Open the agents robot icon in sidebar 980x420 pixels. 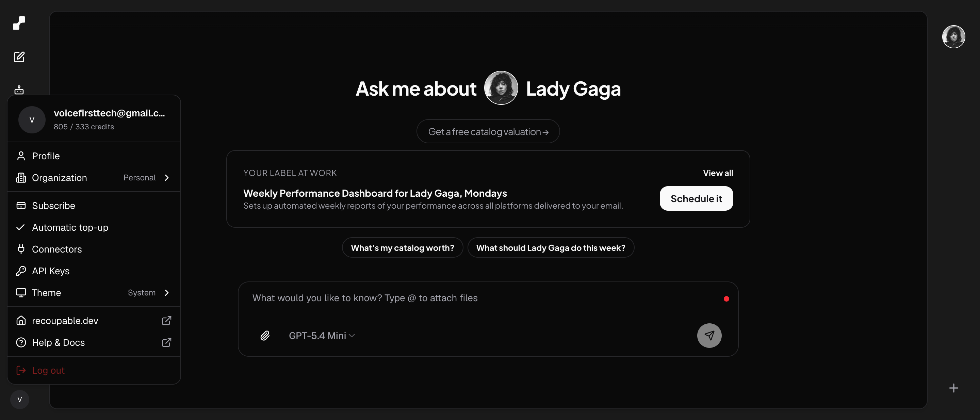coord(19,90)
